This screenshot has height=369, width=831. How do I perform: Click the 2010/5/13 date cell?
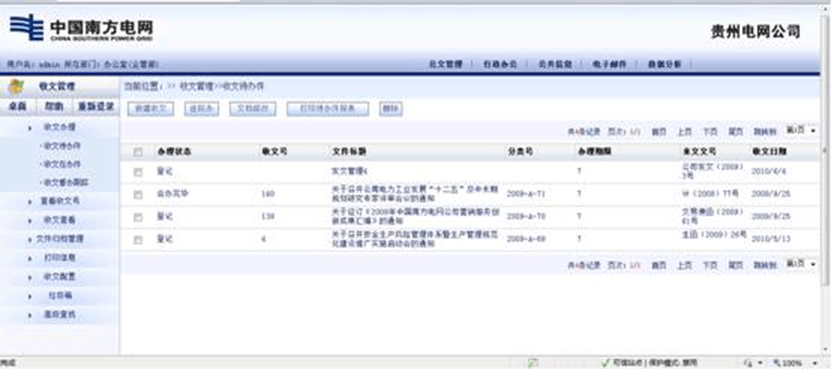(771, 239)
